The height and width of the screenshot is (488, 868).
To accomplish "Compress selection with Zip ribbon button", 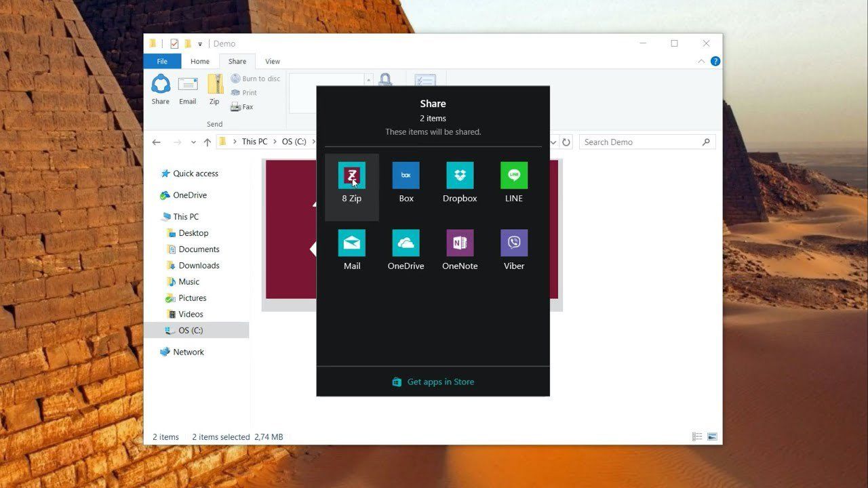I will [214, 89].
